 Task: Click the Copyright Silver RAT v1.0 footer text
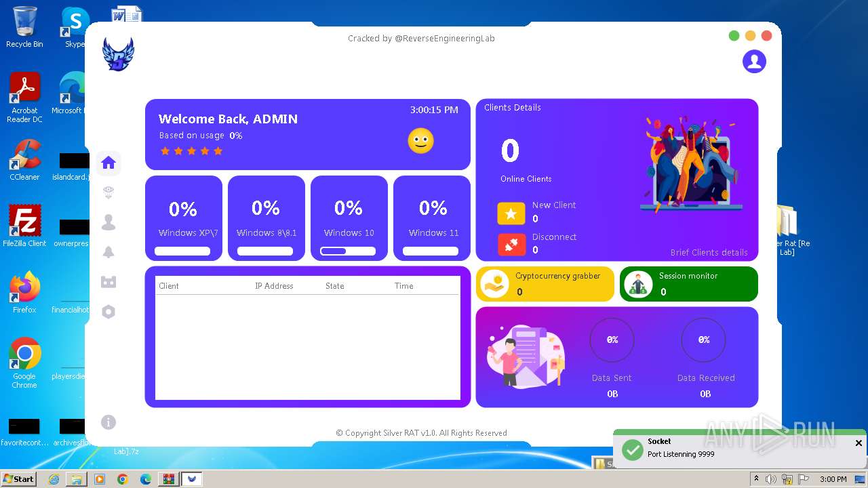[421, 433]
